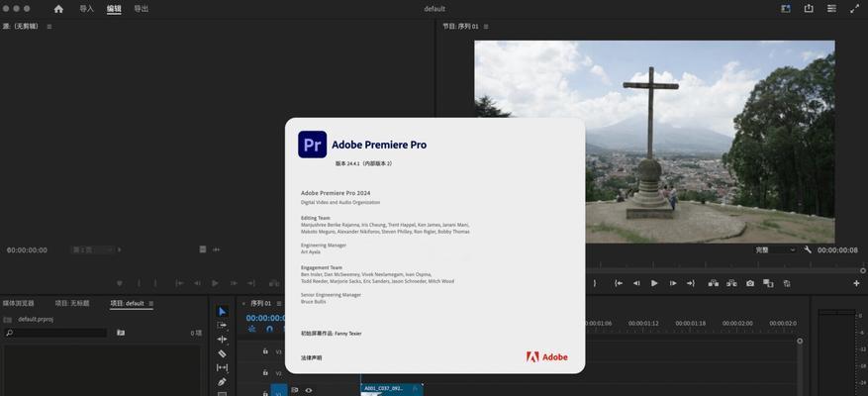The height and width of the screenshot is (396, 868).
Task: Go to Out point in Program monitor
Action: [x=691, y=283]
